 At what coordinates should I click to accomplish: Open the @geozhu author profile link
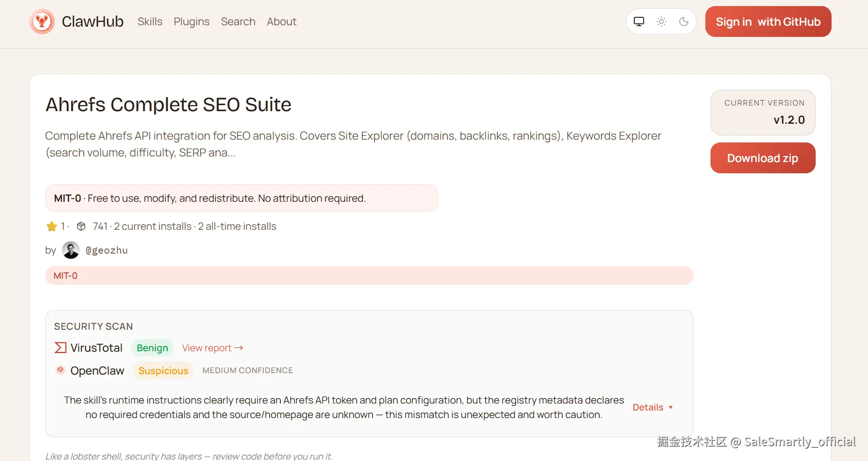tap(107, 250)
